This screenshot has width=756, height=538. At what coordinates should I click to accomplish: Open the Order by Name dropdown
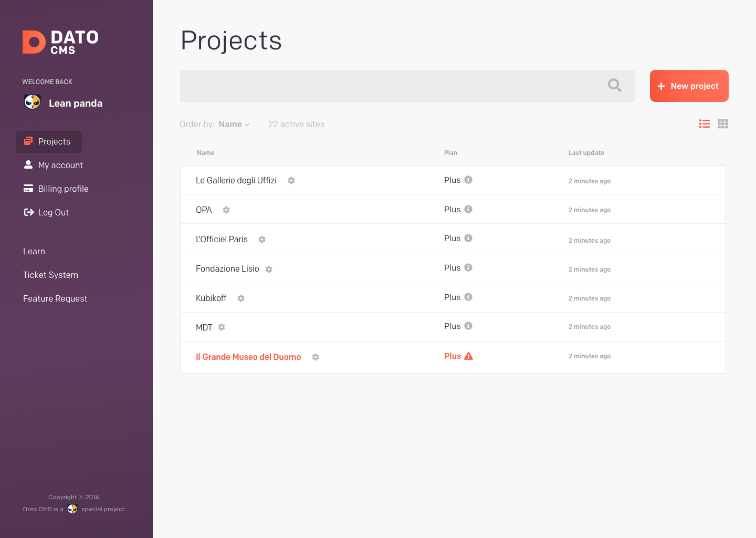(x=234, y=125)
